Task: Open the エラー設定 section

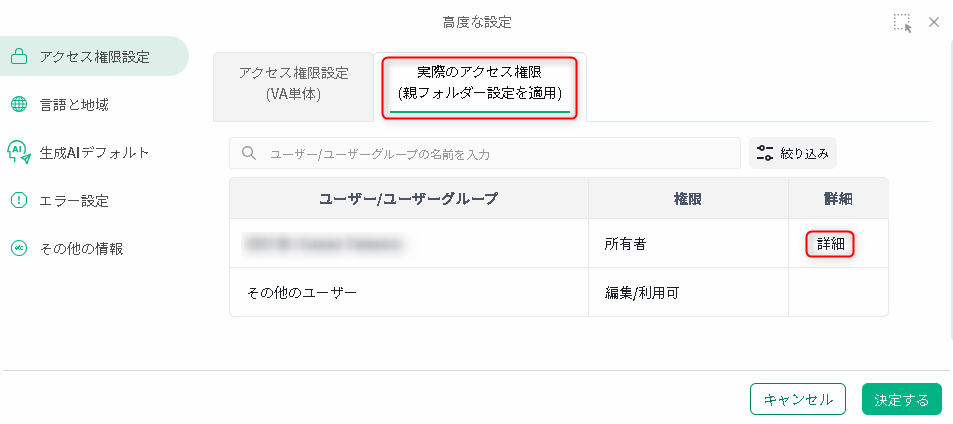Action: pyautogui.click(x=74, y=200)
